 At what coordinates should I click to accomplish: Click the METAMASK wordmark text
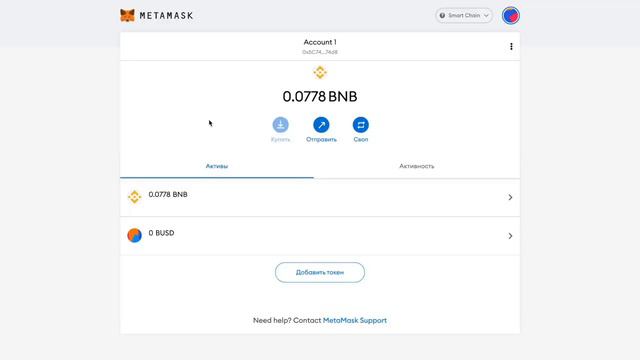tap(166, 16)
